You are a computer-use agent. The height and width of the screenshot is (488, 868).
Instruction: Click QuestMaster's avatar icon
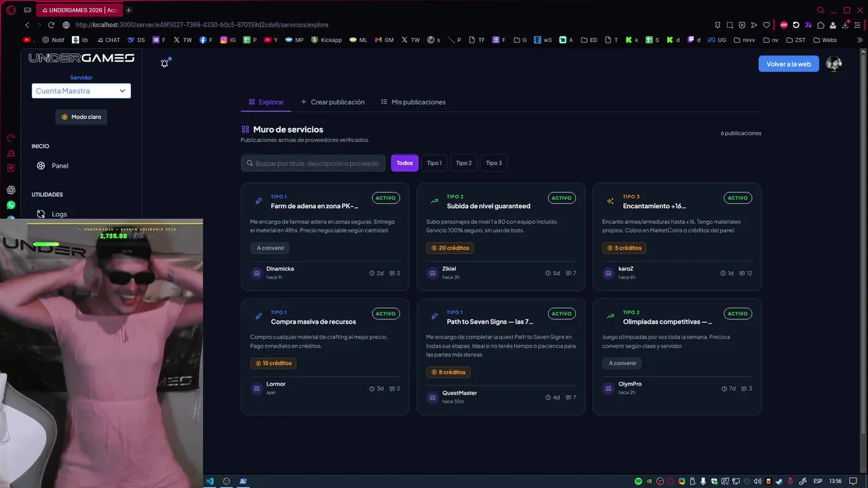433,397
